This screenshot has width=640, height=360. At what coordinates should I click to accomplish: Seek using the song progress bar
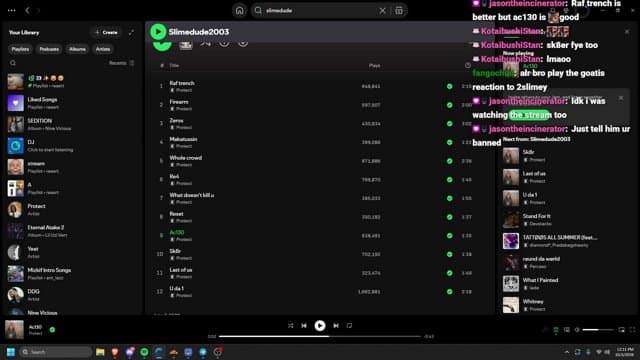[320, 336]
